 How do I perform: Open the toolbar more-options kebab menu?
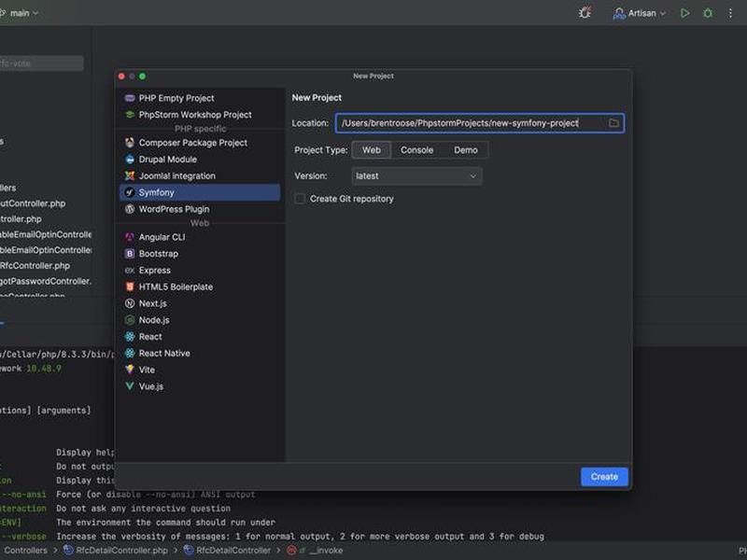pyautogui.click(x=730, y=13)
